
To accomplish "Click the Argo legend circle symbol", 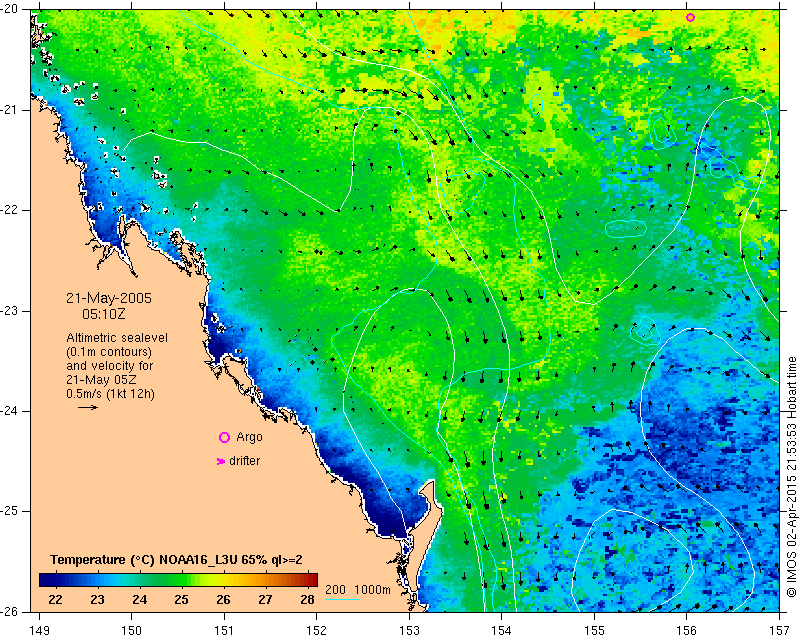I will point(224,437).
